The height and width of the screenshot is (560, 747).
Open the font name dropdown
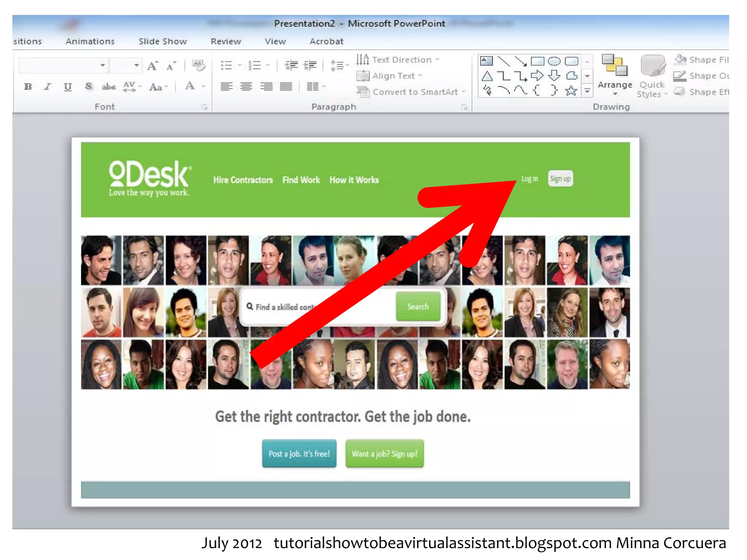coord(103,66)
